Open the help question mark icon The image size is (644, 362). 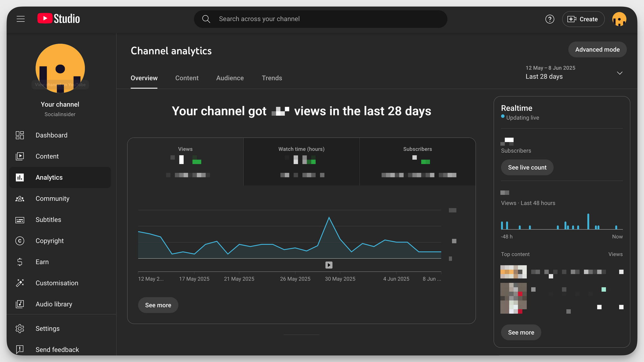[x=550, y=19]
